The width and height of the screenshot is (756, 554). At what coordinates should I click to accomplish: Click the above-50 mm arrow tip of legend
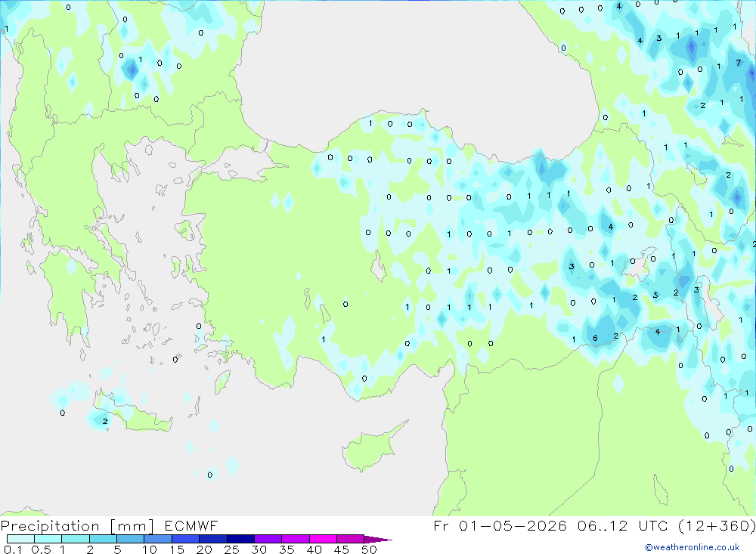point(377,539)
